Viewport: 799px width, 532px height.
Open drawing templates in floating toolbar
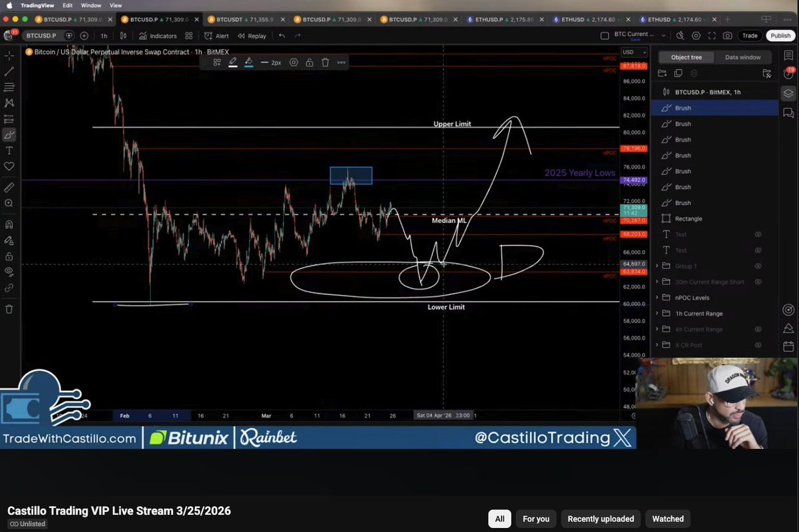click(217, 62)
